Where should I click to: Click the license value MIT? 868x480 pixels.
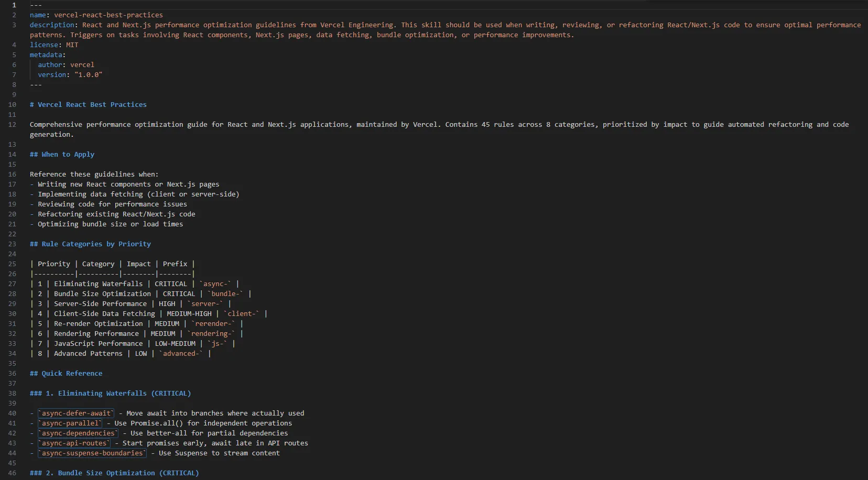72,45
